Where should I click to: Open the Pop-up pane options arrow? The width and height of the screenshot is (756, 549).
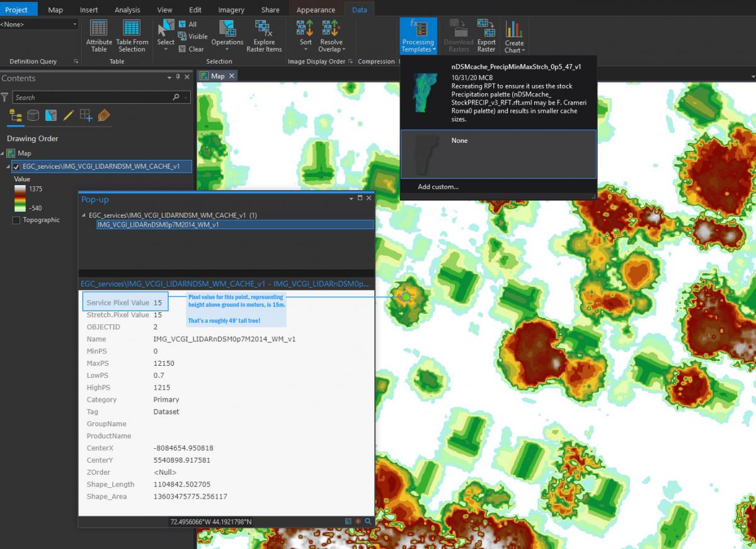(x=351, y=198)
